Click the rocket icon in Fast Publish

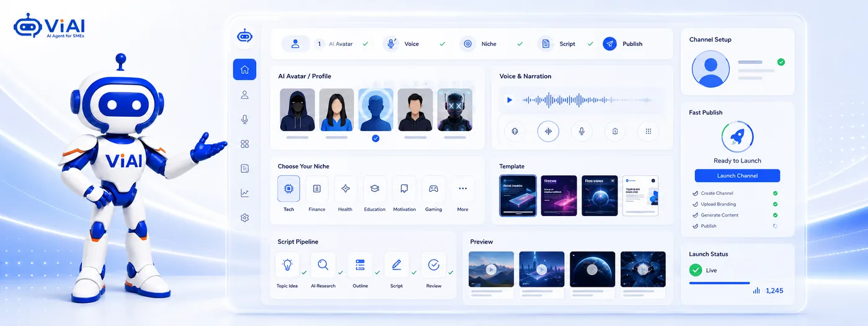click(x=737, y=137)
